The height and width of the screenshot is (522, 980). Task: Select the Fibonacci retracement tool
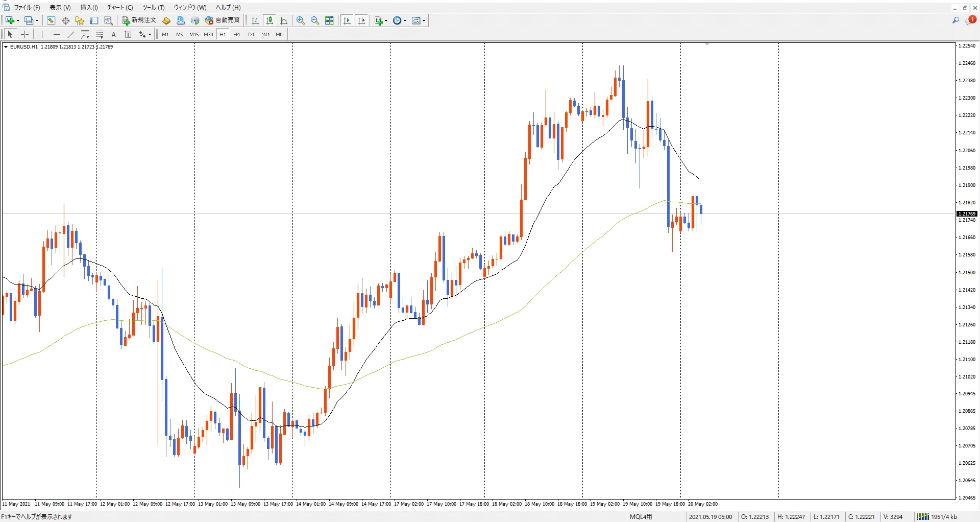coord(99,34)
